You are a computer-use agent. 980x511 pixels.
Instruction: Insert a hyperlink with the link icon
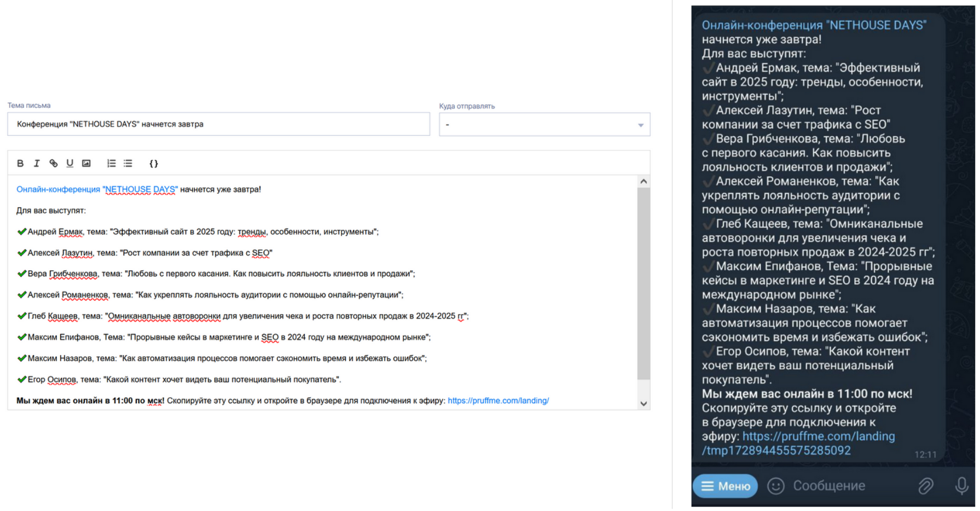pyautogui.click(x=53, y=163)
